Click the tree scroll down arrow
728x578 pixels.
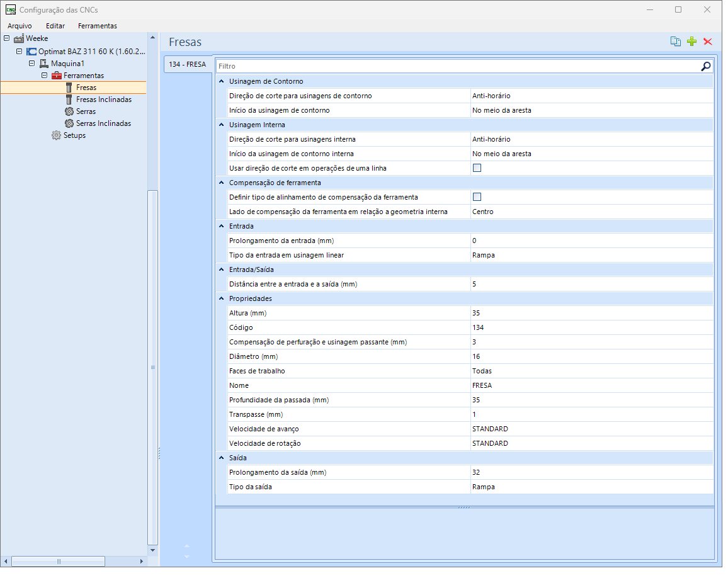153,550
